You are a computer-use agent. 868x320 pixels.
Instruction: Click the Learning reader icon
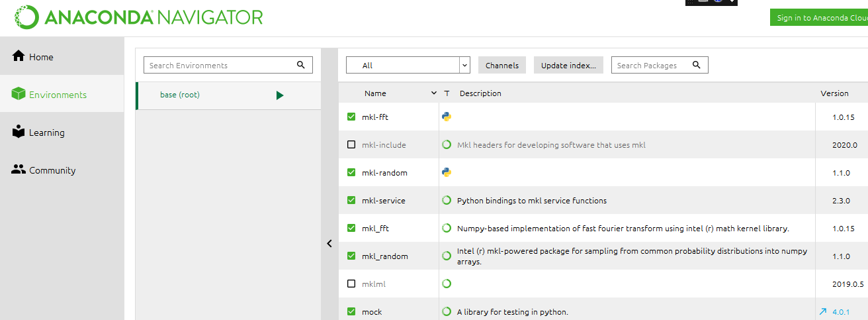pyautogui.click(x=19, y=132)
